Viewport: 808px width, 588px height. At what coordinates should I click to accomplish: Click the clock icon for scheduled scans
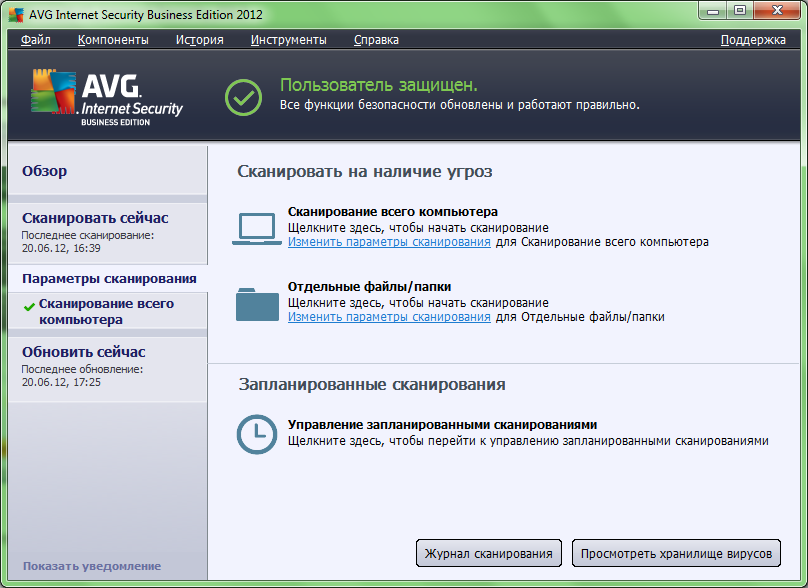coord(257,434)
